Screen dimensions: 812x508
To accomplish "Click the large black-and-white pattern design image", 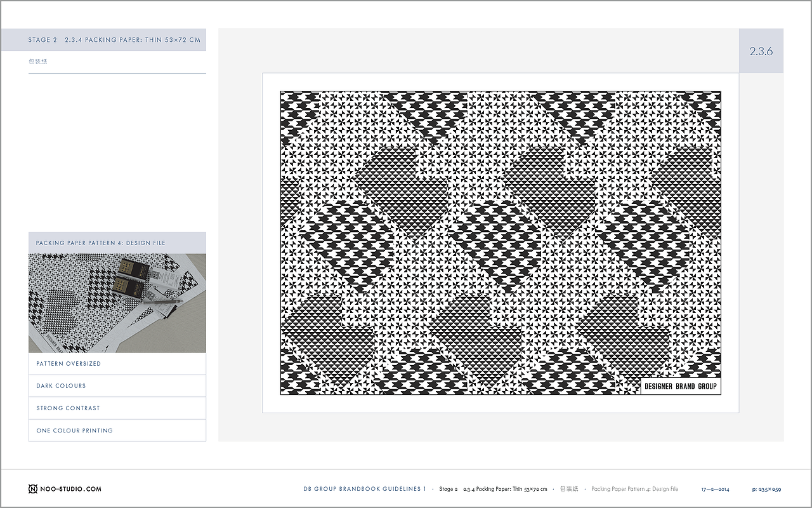I will click(501, 243).
